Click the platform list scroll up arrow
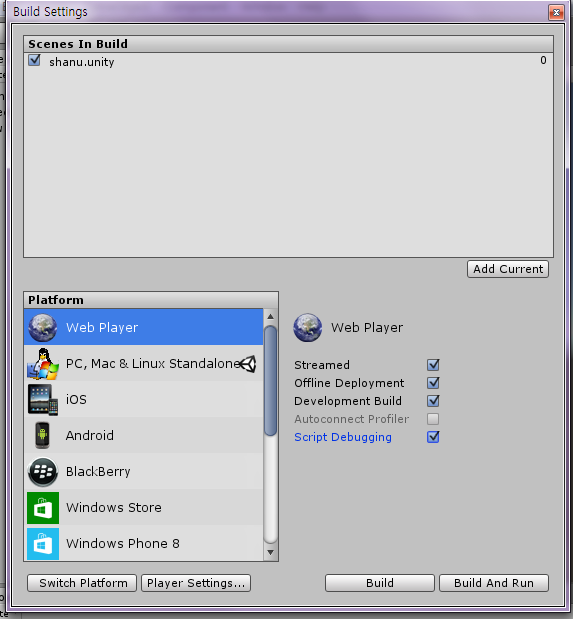Screen dimensions: 573x619 (271, 317)
